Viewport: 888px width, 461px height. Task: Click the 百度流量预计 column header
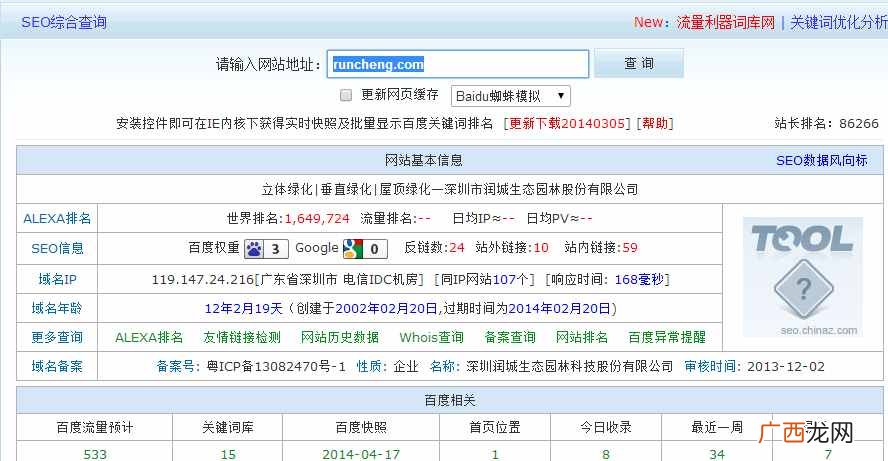tap(95, 428)
